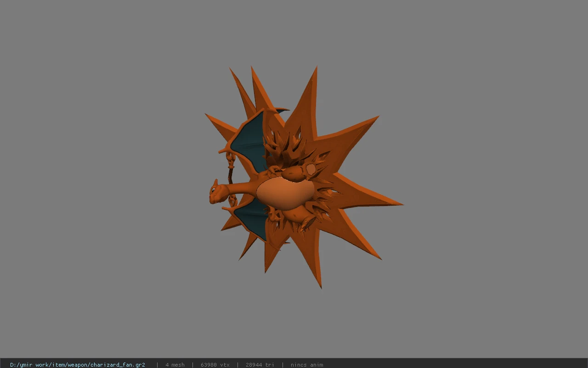588x368 pixels.
Task: Click the '28944 tri' triangle count
Action: pos(260,365)
